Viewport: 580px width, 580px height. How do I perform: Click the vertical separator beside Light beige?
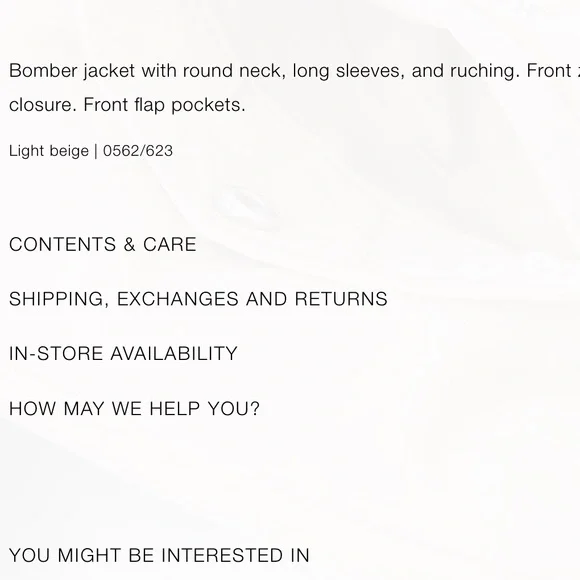[96, 151]
